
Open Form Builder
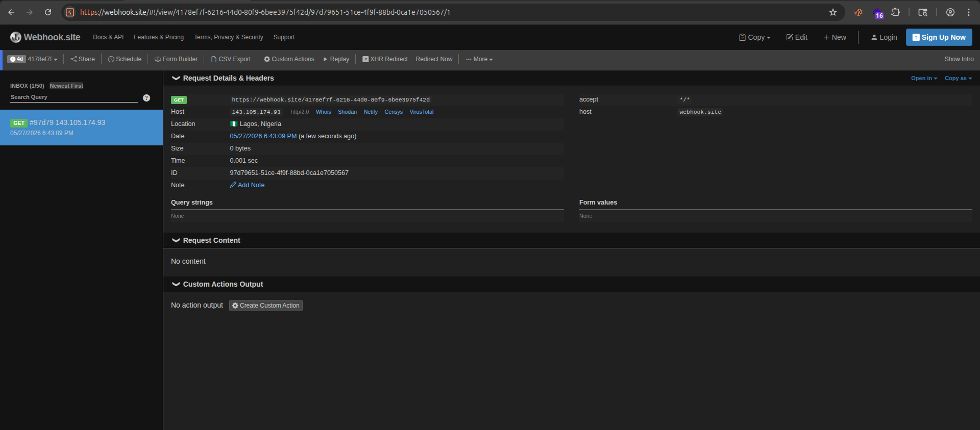coord(176,59)
